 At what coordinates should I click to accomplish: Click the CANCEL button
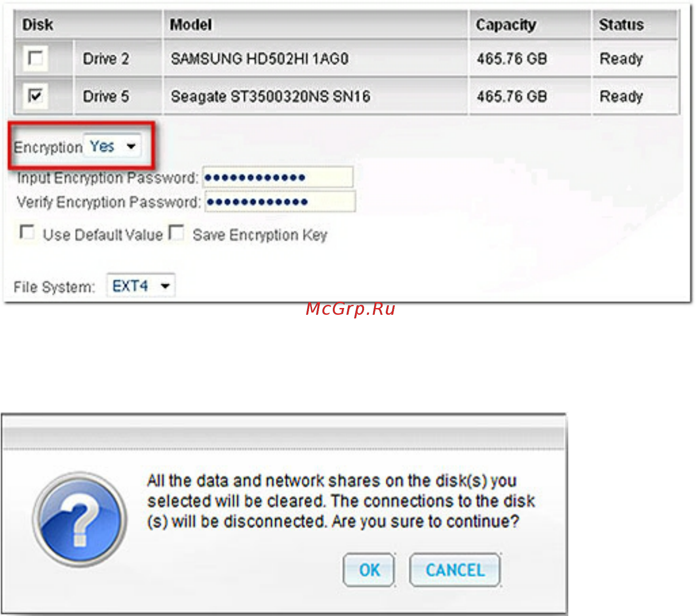455,570
